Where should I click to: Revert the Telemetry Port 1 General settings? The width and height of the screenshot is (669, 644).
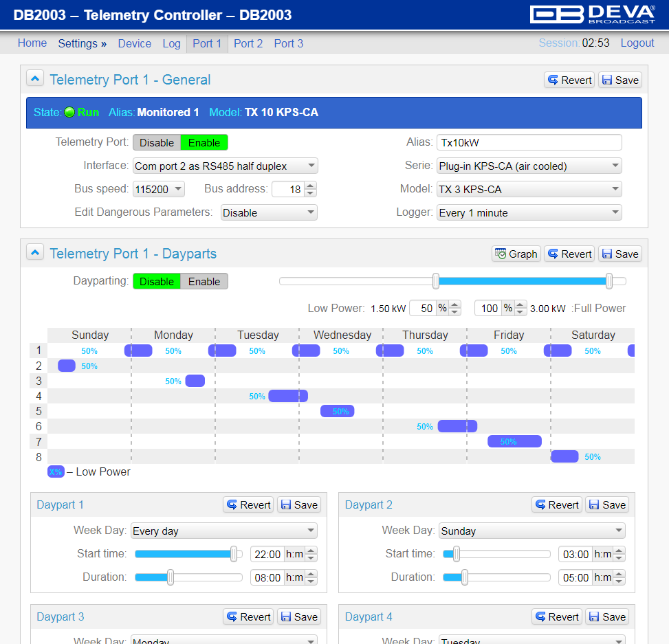[569, 80]
